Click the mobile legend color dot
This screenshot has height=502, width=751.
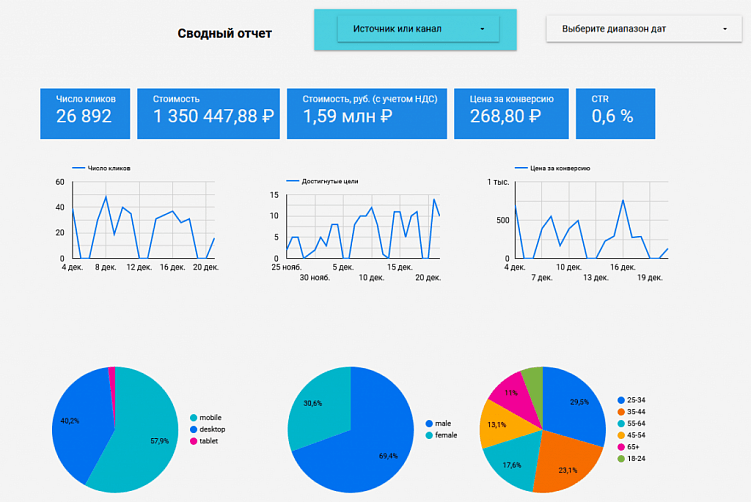click(x=193, y=418)
